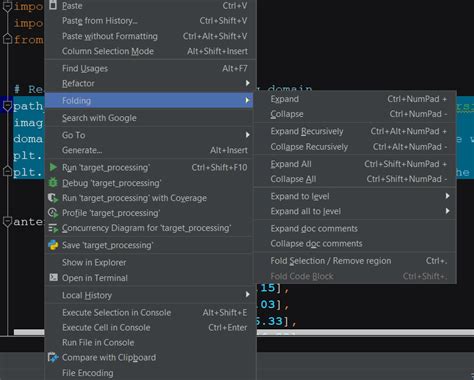Toggle fold marker beside 'from' import line
The image size is (474, 380).
(x=7, y=39)
